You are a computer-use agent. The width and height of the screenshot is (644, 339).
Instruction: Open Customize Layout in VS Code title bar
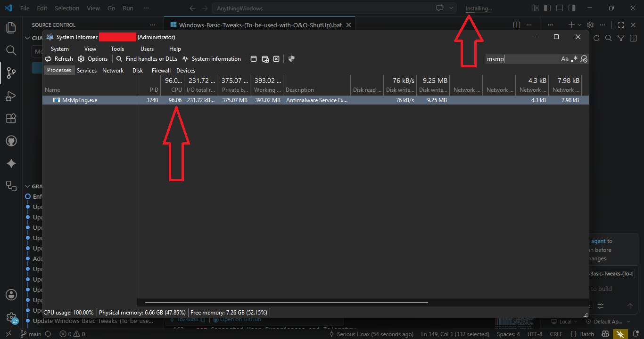pyautogui.click(x=535, y=8)
